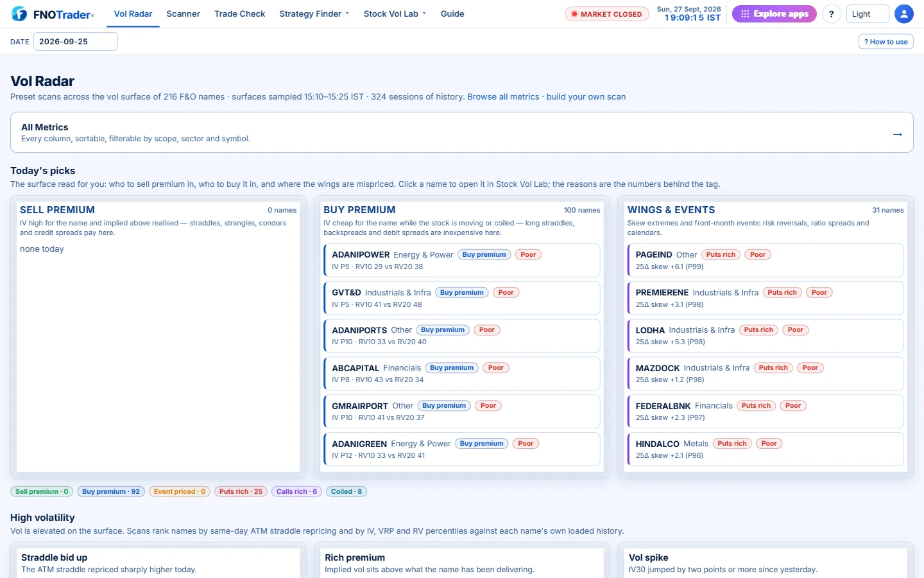Select MAZDOCK in Wings & Events

[766, 374]
